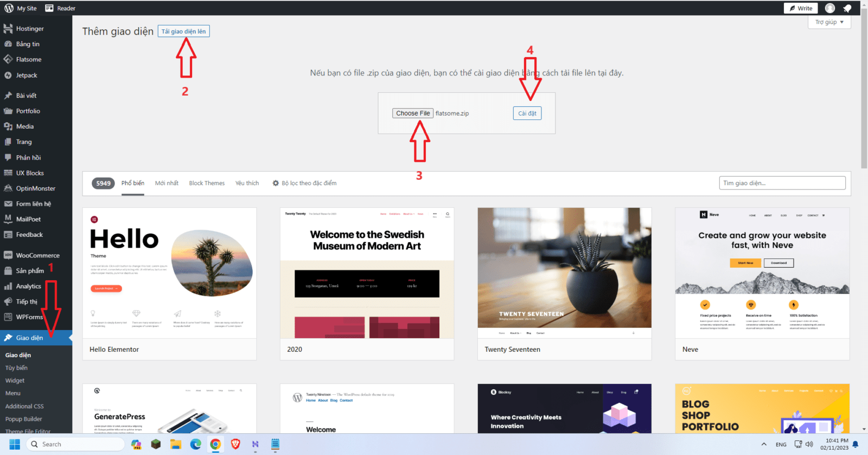
Task: Select the Twenty Seventeen theme thumbnail
Action: 564,273
